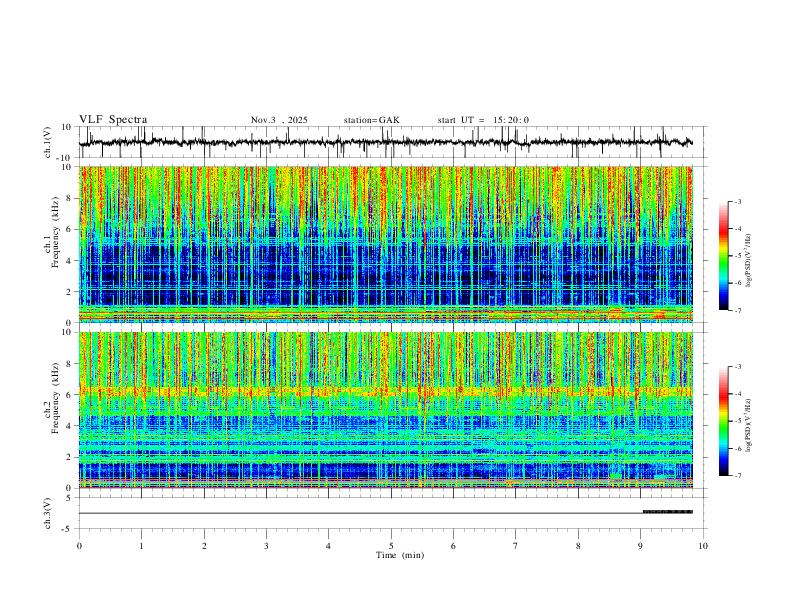Click the "ch.1(V)" waveform axis label
Screen dimensions: 792x612
click(x=48, y=142)
